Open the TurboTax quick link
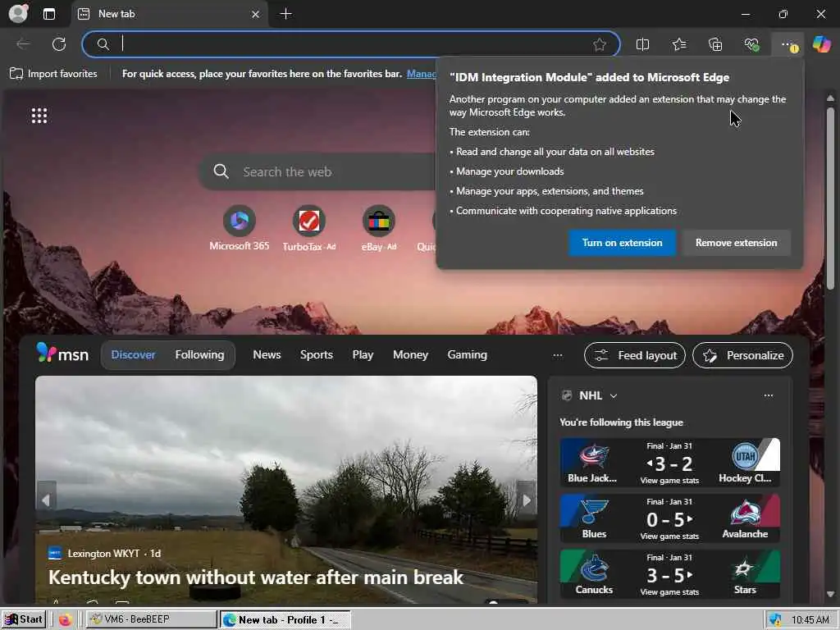 pyautogui.click(x=309, y=228)
